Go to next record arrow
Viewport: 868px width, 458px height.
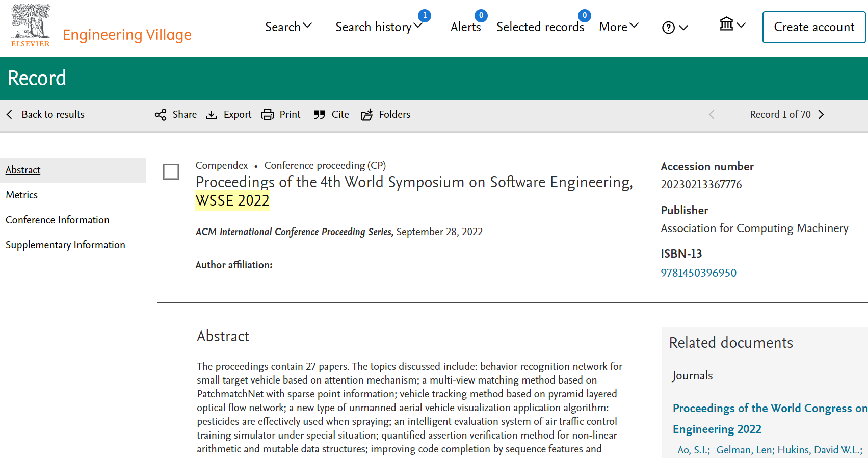[x=821, y=114]
